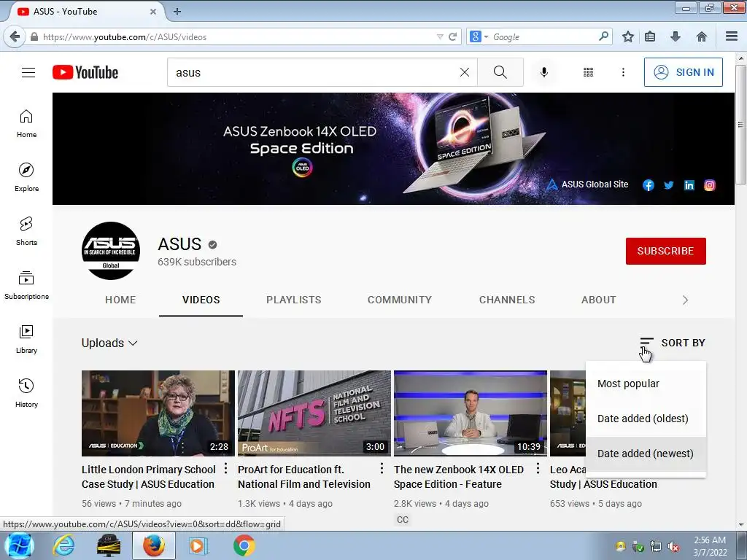Show more channel tabs with right chevron
This screenshot has height=560, width=747.
685,300
